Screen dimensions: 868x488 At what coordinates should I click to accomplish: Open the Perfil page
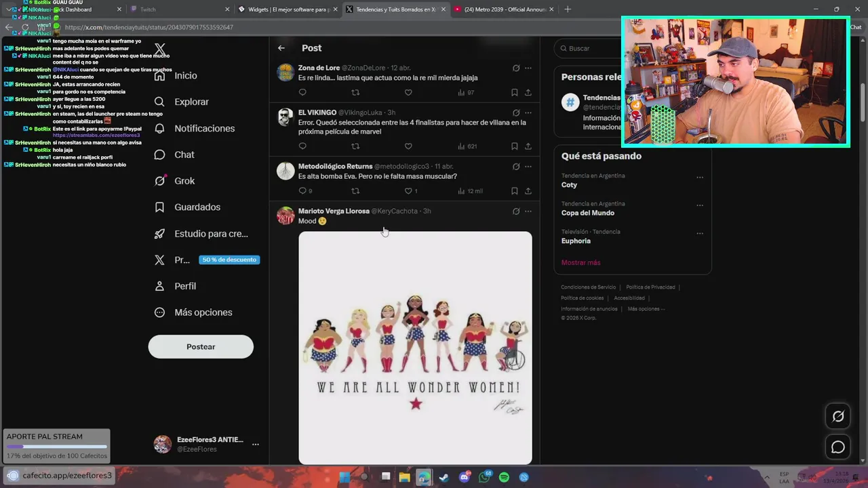point(175,286)
